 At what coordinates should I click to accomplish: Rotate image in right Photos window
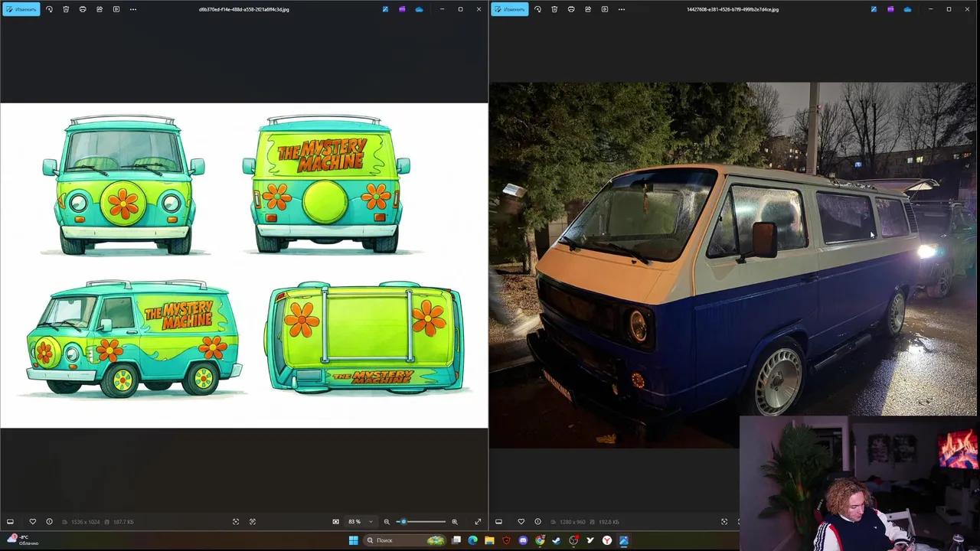[537, 9]
